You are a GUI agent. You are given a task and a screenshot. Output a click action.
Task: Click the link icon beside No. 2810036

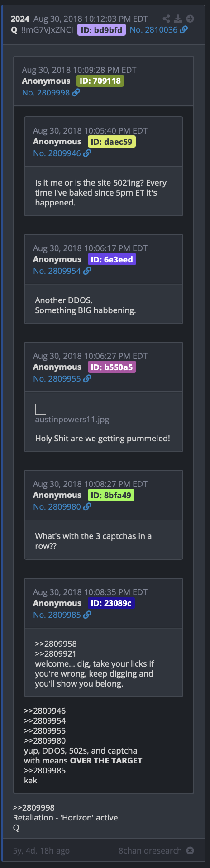coord(184,29)
